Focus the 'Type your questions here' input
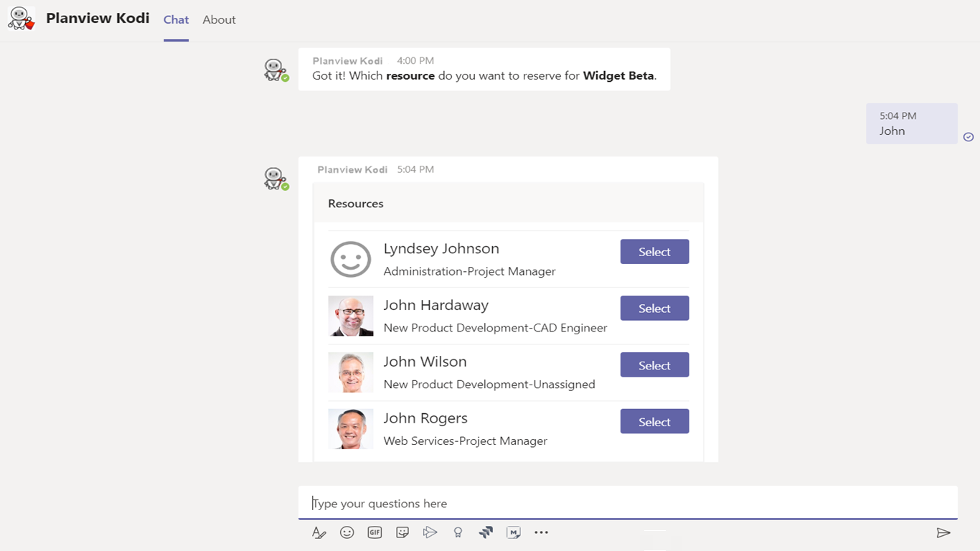This screenshot has width=980, height=551. [x=628, y=503]
